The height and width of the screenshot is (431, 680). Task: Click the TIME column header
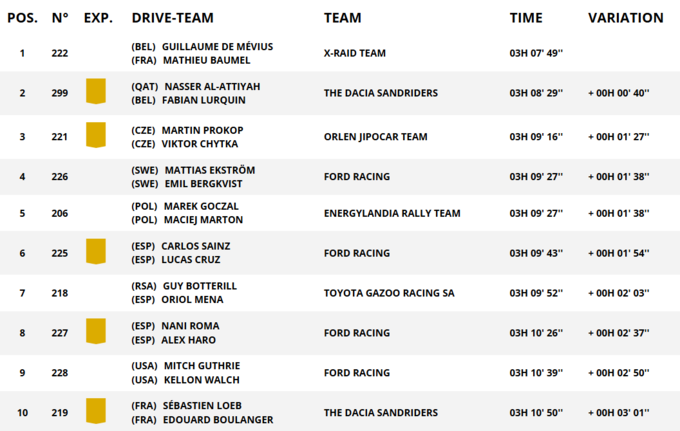click(526, 18)
